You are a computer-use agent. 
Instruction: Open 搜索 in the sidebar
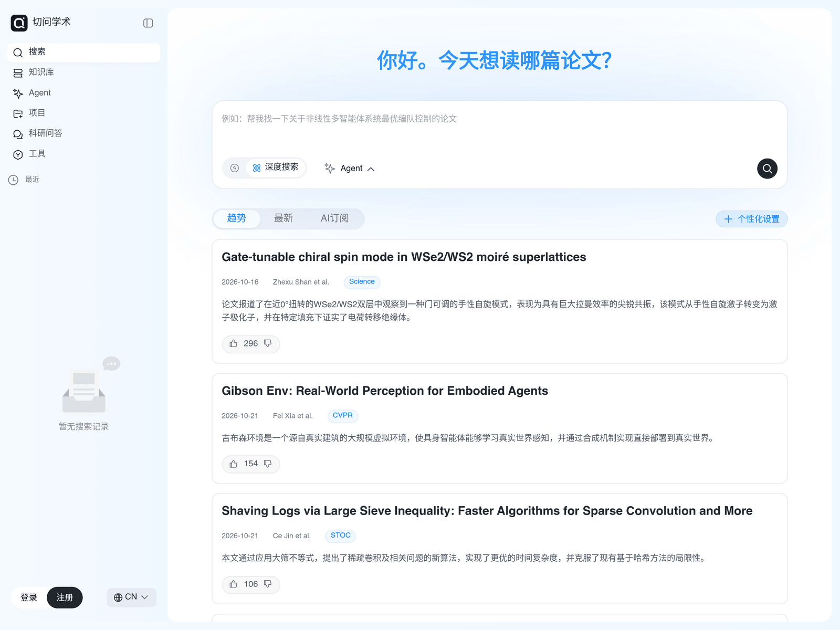click(x=84, y=52)
